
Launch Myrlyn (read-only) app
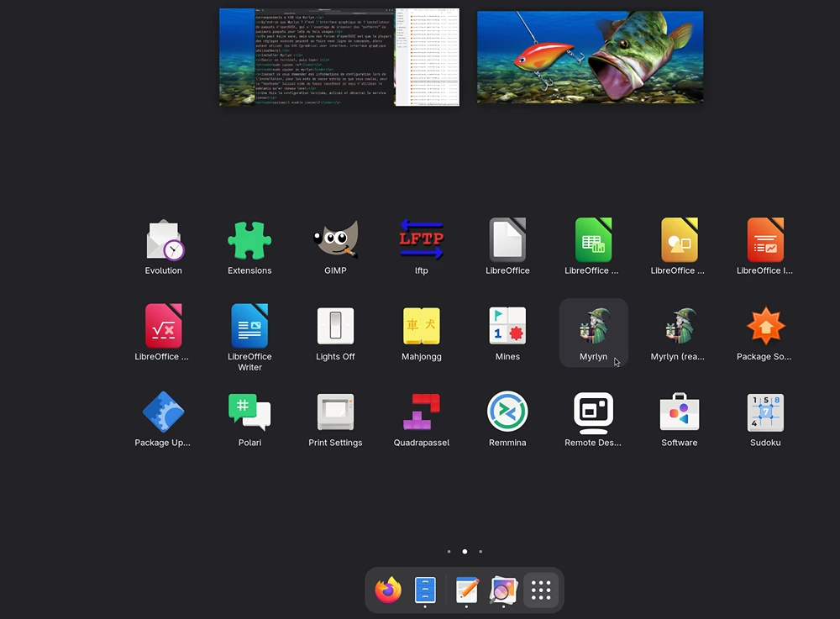680,333
